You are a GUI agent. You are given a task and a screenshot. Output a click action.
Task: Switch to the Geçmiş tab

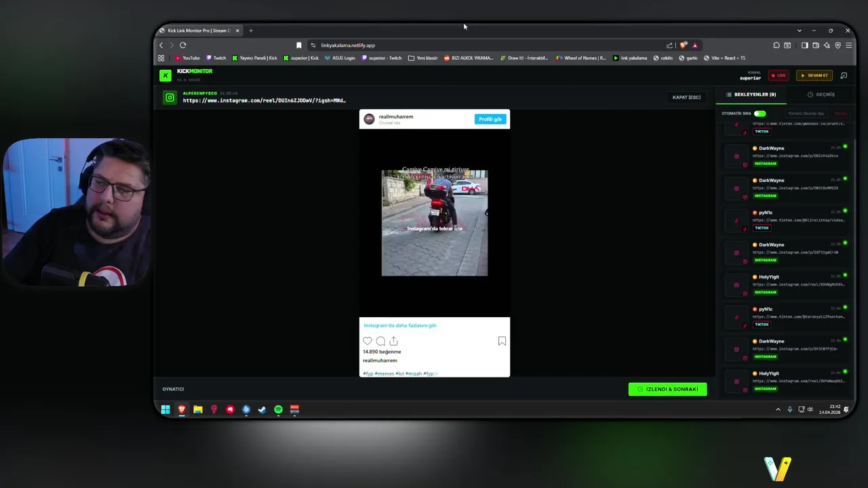pyautogui.click(x=821, y=95)
